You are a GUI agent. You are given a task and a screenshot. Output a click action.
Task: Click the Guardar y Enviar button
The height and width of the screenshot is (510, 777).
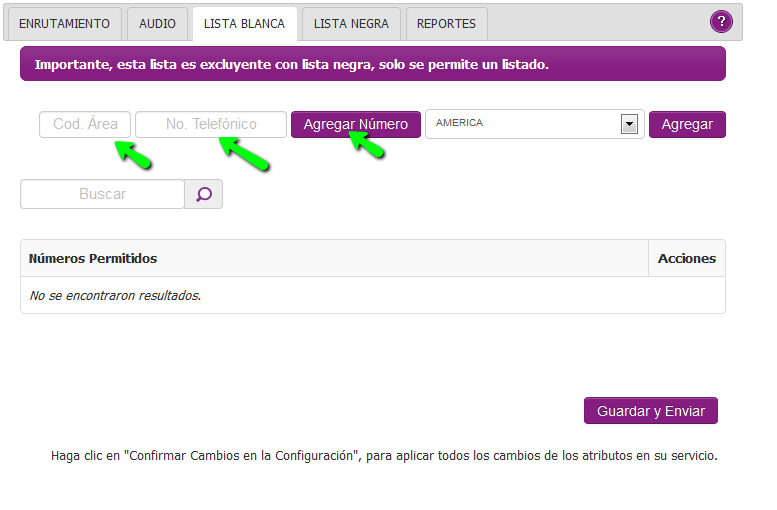click(x=651, y=410)
